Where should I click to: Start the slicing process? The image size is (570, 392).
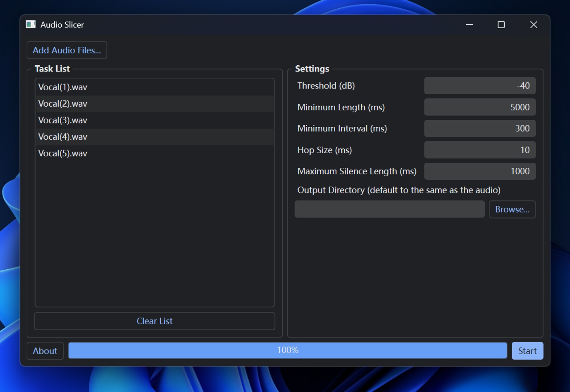tap(527, 351)
